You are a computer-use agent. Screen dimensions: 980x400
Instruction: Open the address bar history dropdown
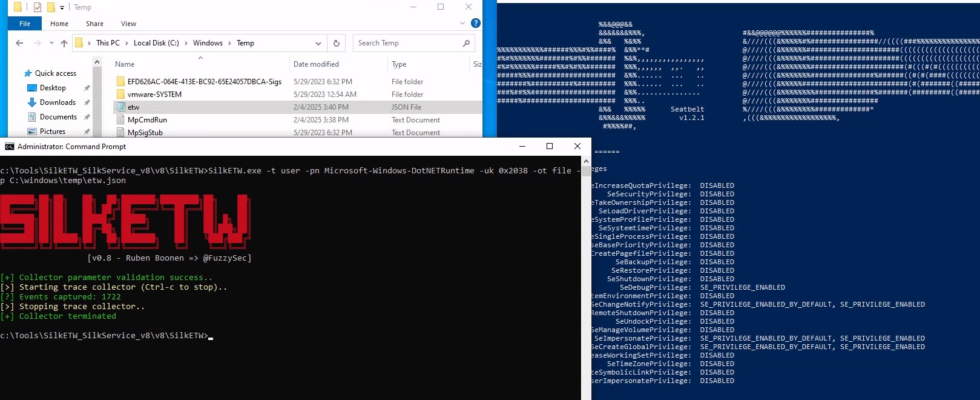point(318,43)
